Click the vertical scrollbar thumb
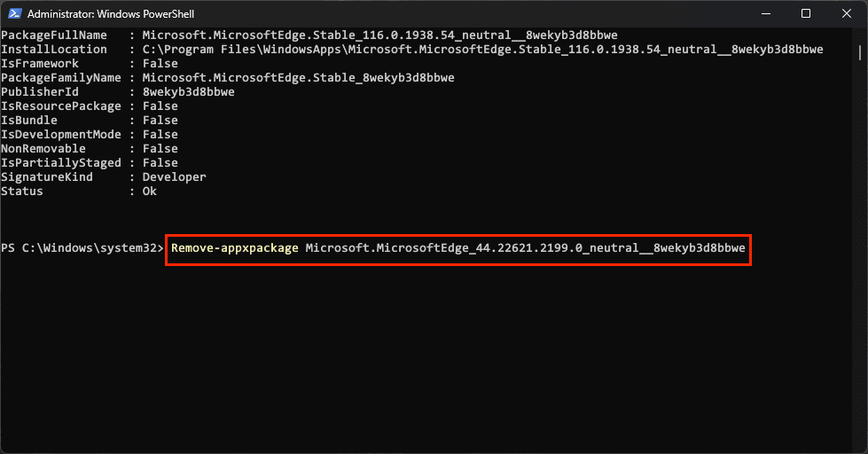 pos(859,52)
